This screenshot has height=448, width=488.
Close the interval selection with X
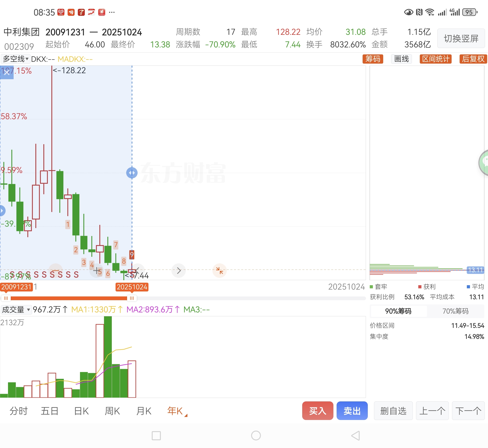[7, 72]
